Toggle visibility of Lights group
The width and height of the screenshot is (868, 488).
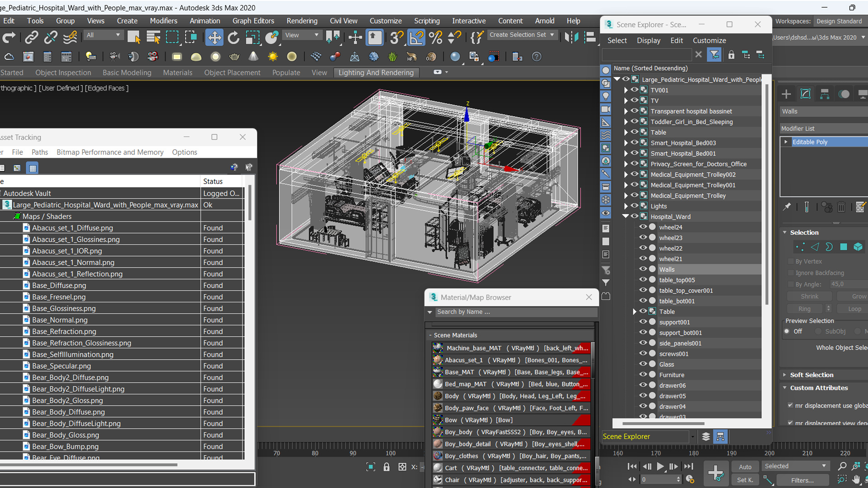point(634,206)
